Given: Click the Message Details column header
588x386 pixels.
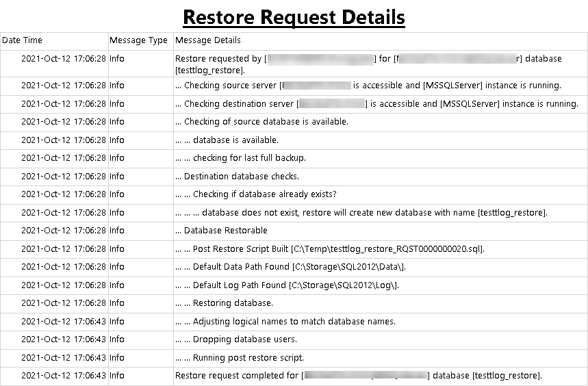Looking at the screenshot, I should [208, 40].
